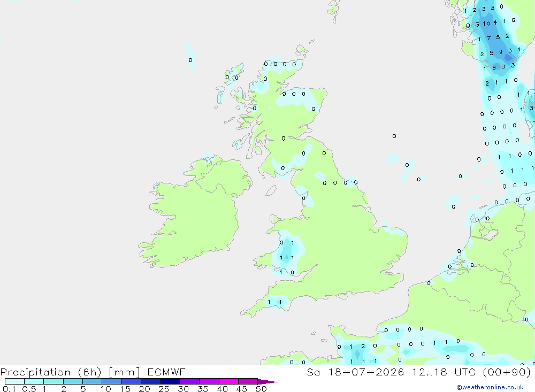Viewport: 535px width, 392px height.
Task: Choose the 30–35 mm violet legend swatch
Action: (x=189, y=381)
